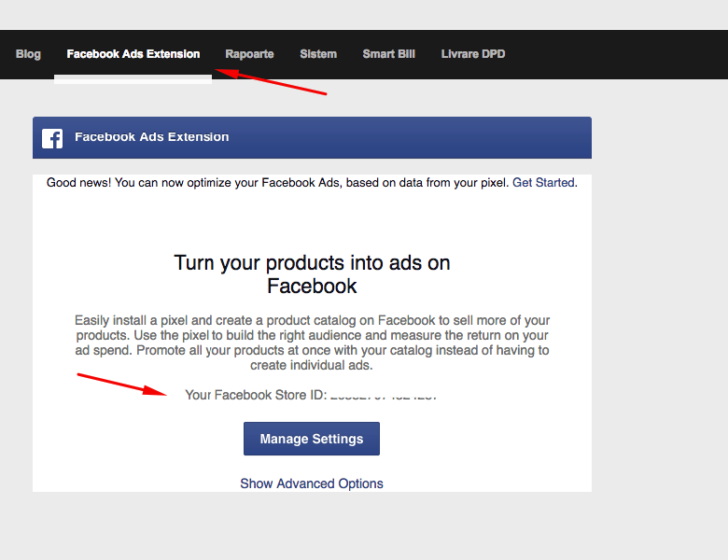This screenshot has width=728, height=560.
Task: Open the Livrare DPD menu
Action: click(x=473, y=54)
